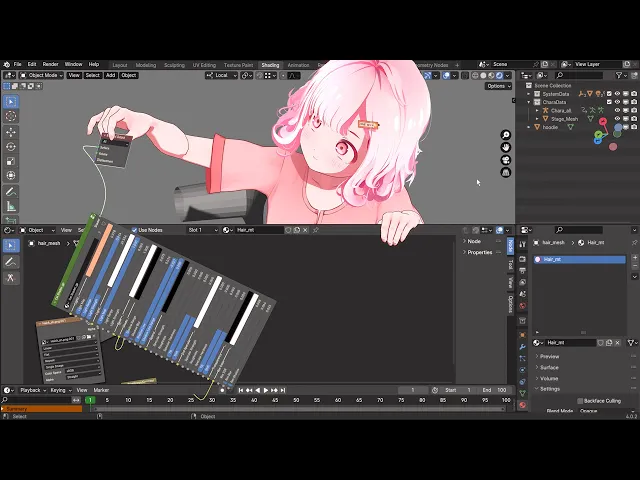This screenshot has width=640, height=480.
Task: Disable the hoodie object in renders
Action: click(x=634, y=127)
